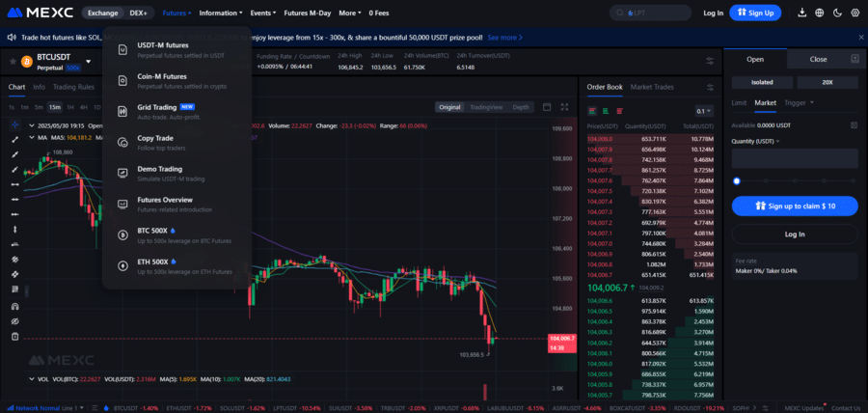Click the LPT search field
Screen dimensions: 868x413
pos(650,13)
